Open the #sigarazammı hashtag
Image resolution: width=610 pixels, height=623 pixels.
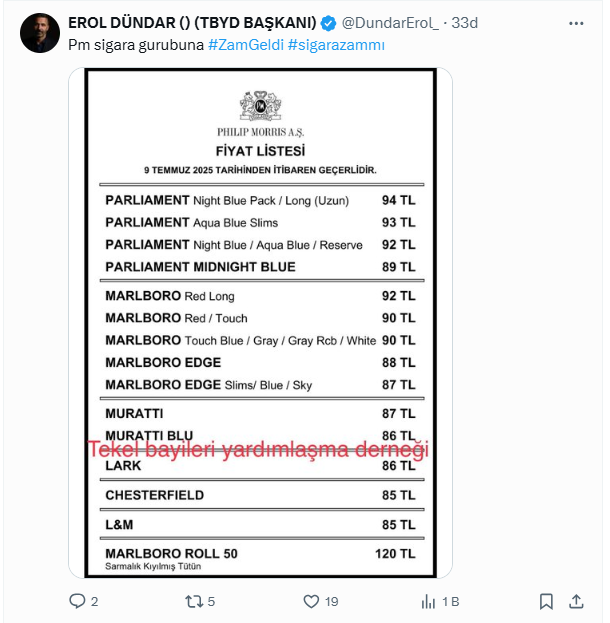[336, 45]
